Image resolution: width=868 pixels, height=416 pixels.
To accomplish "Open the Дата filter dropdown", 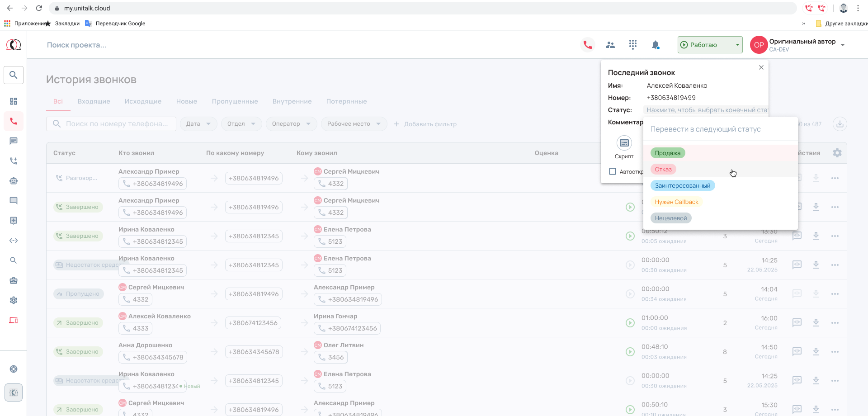I will (x=198, y=124).
